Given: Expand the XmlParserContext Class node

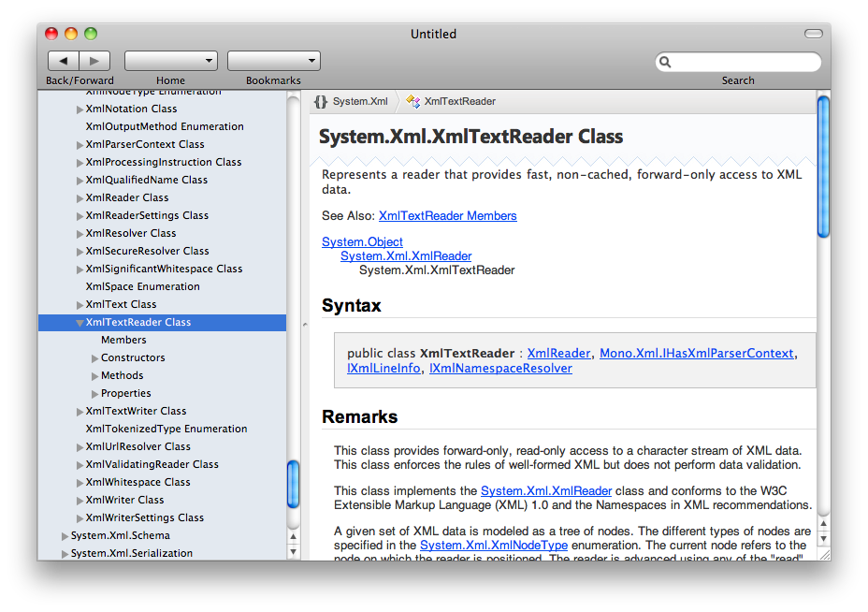Looking at the screenshot, I should click(x=80, y=145).
